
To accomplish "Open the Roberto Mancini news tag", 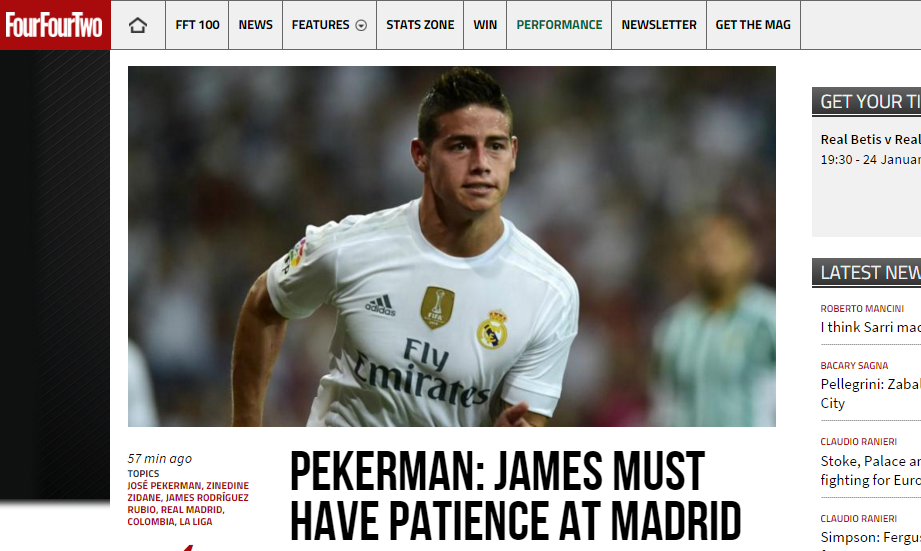I will coord(862,309).
